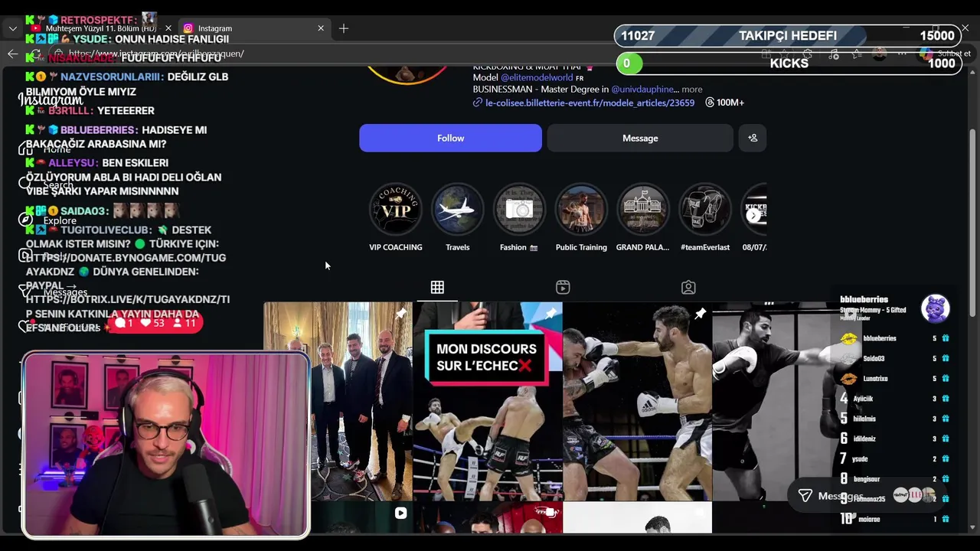Open the Instagram Home sidebar item
This screenshot has height=551, width=980.
(x=46, y=149)
